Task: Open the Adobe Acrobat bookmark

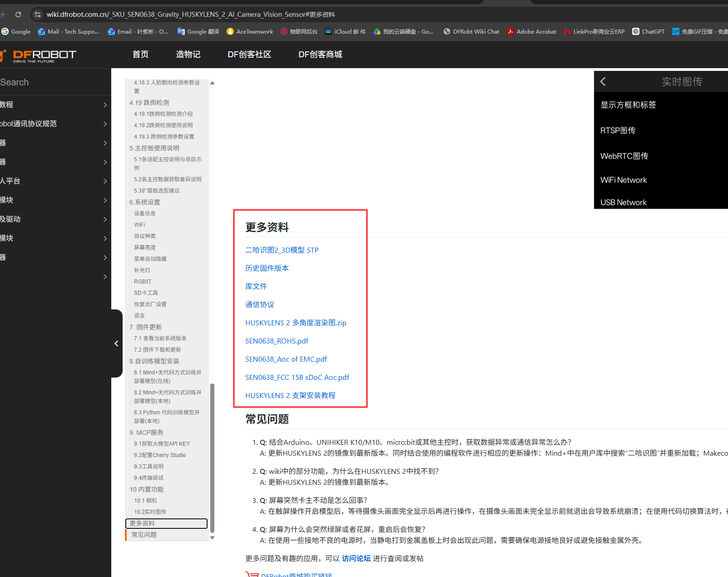Action: [x=532, y=31]
